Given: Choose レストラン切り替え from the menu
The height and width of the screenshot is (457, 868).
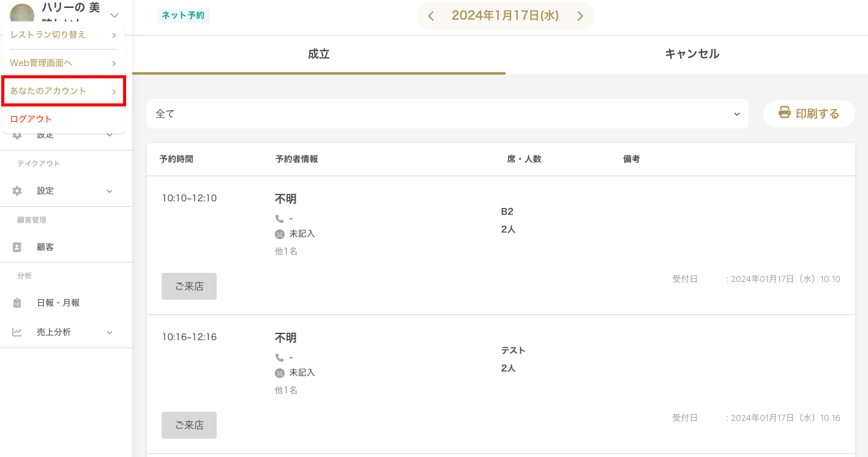Looking at the screenshot, I should pyautogui.click(x=64, y=35).
